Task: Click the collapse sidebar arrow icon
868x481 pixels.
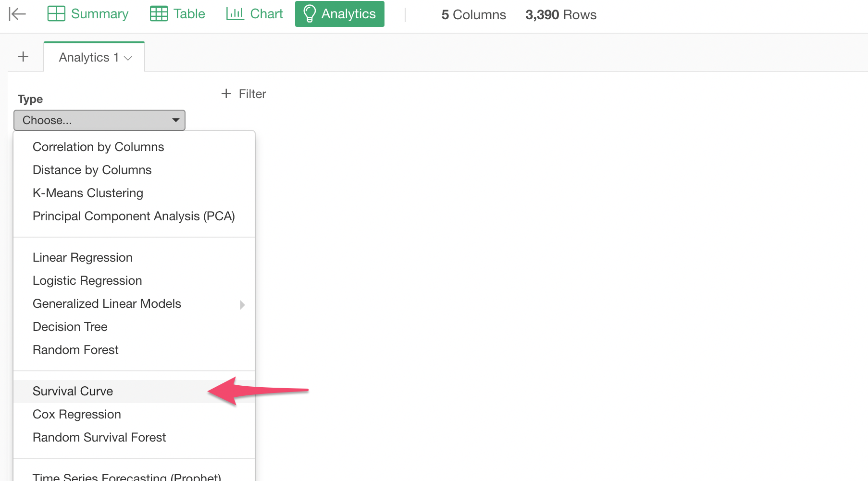Action: pyautogui.click(x=17, y=14)
